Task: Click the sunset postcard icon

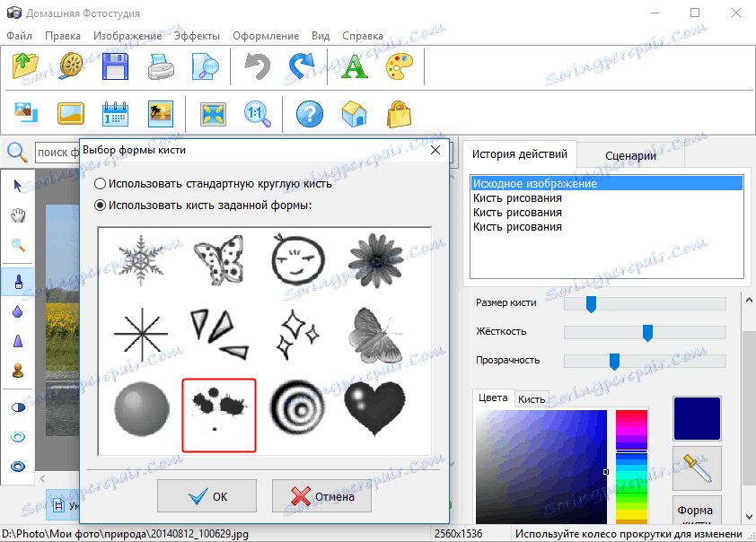Action: 161,114
